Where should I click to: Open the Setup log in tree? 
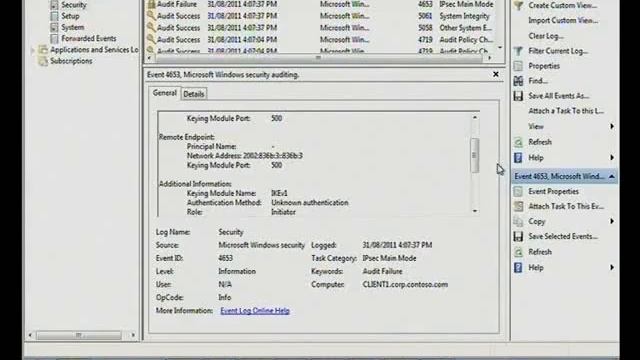70,16
